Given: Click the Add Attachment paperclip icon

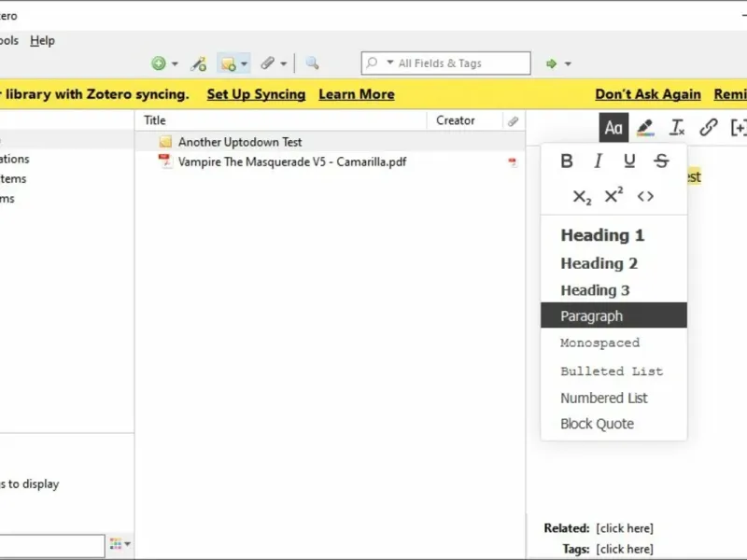Looking at the screenshot, I should click(268, 63).
